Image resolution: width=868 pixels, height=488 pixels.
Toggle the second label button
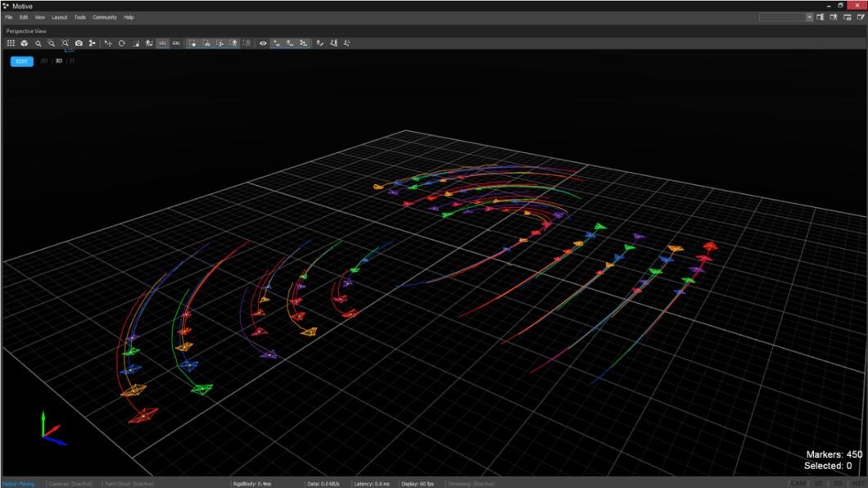tap(176, 43)
